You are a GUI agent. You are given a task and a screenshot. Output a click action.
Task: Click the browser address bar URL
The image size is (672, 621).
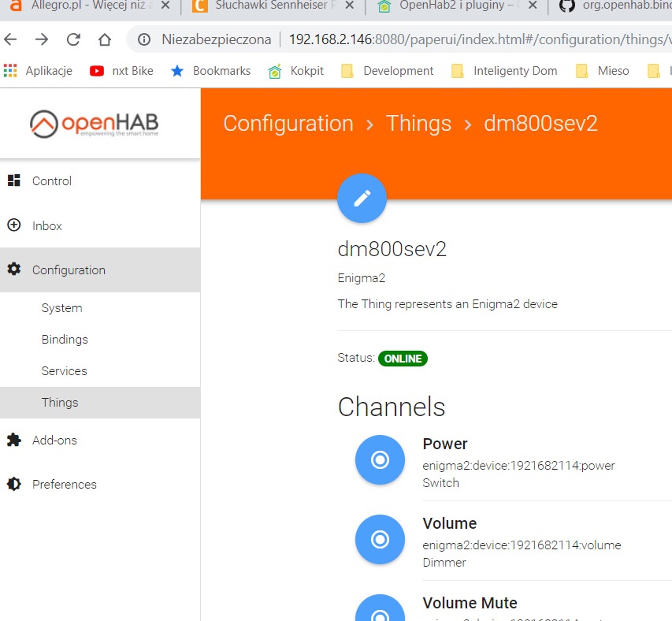(x=480, y=39)
